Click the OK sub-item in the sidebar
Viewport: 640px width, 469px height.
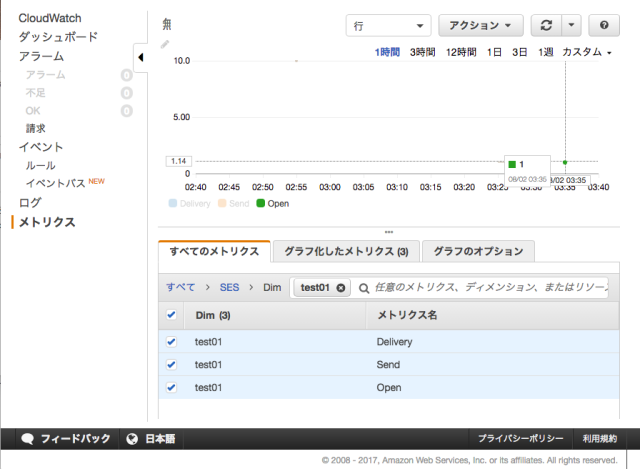(33, 111)
